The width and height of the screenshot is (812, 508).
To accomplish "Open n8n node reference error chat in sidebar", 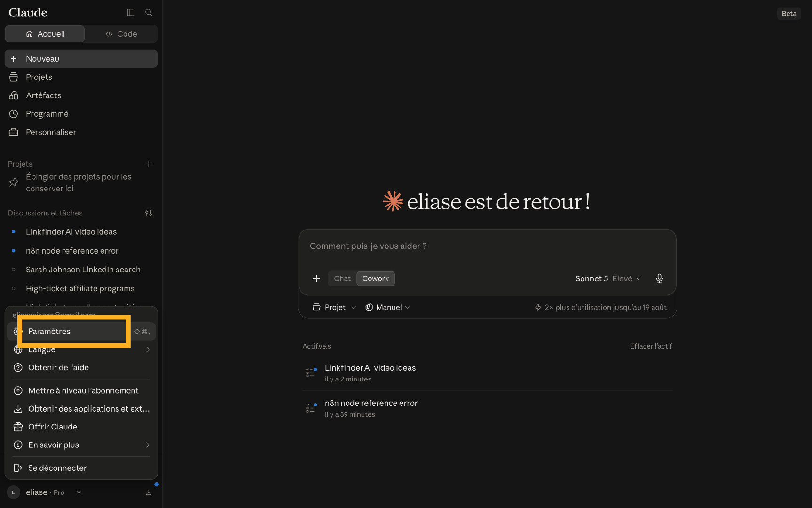I will [81, 251].
